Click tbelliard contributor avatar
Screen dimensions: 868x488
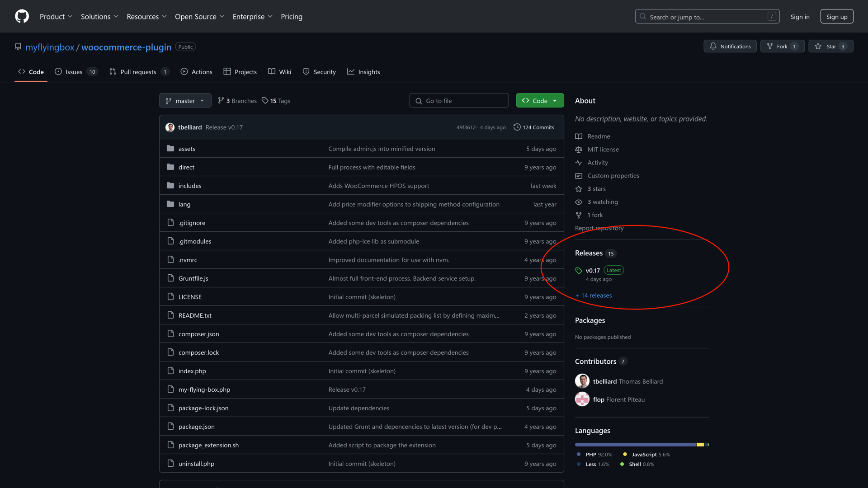click(582, 381)
